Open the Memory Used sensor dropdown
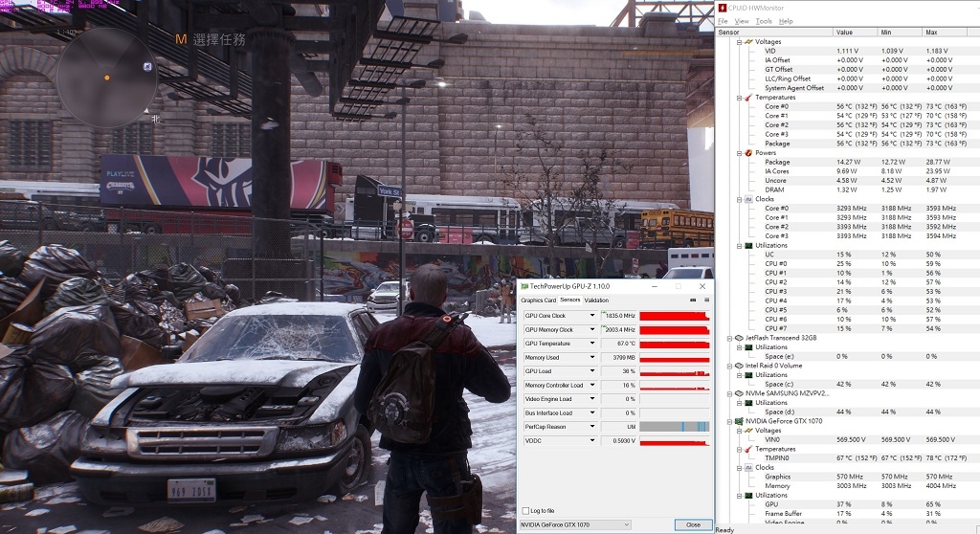This screenshot has height=534, width=980. point(592,357)
